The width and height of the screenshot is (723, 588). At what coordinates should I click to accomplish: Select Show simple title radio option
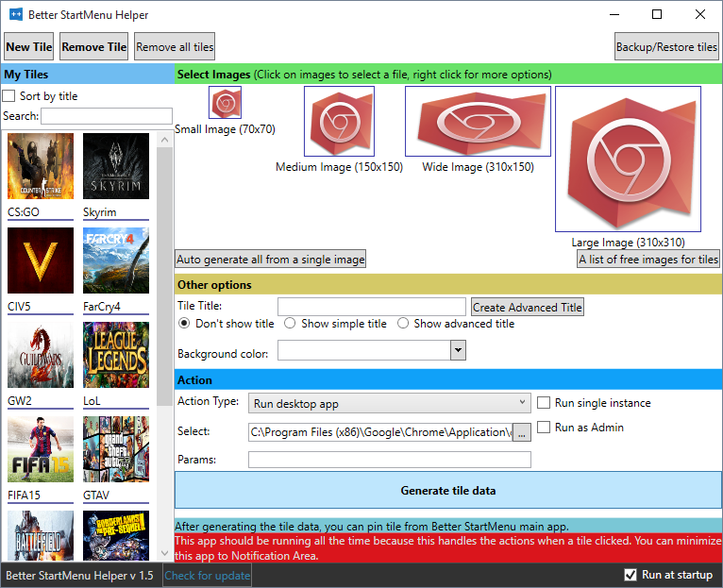(291, 324)
